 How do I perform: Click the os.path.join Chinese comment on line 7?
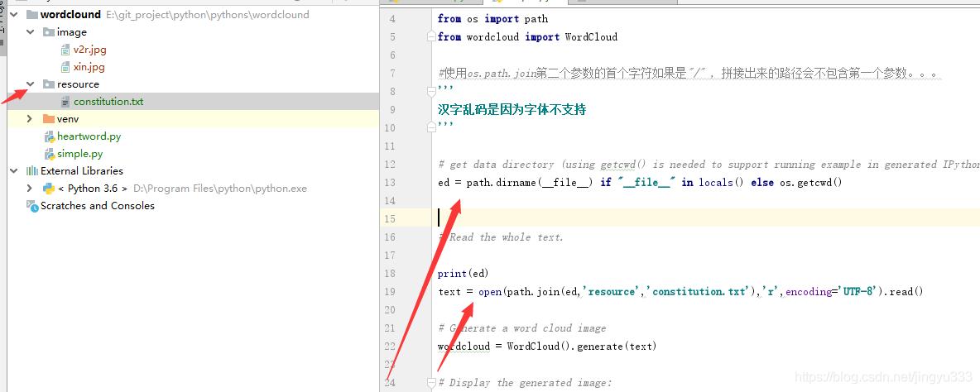point(690,74)
